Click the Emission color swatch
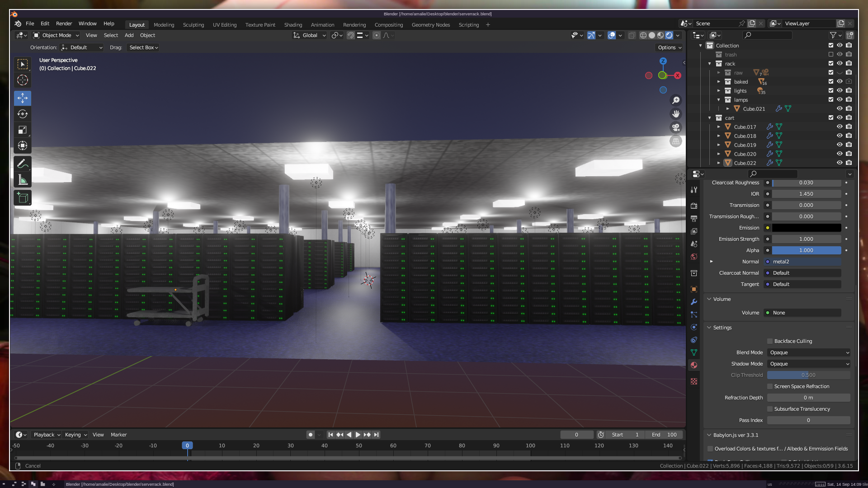The height and width of the screenshot is (488, 868). tap(807, 228)
